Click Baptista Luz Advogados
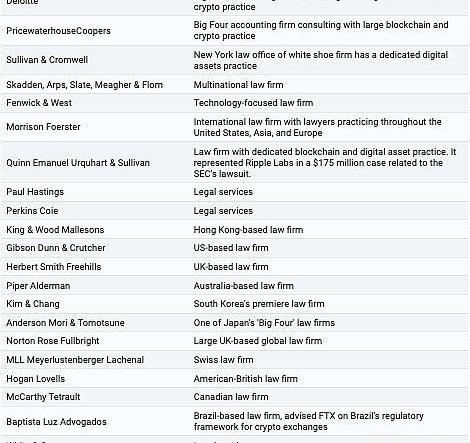 [x=56, y=422]
